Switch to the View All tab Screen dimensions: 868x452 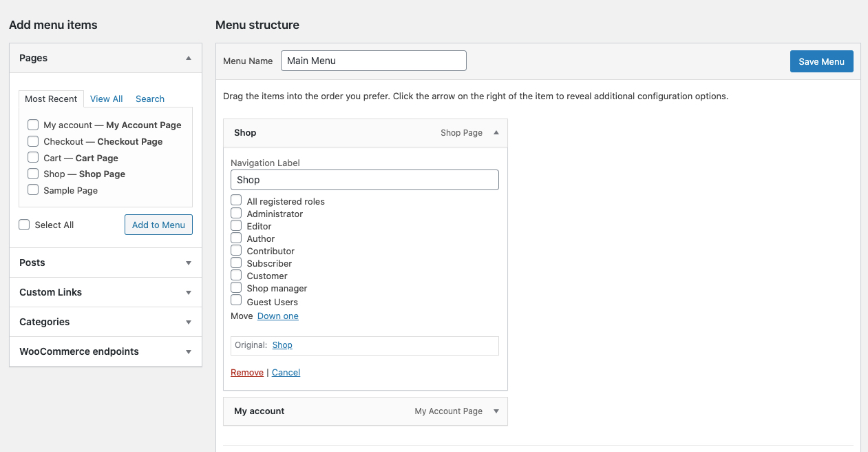point(106,99)
